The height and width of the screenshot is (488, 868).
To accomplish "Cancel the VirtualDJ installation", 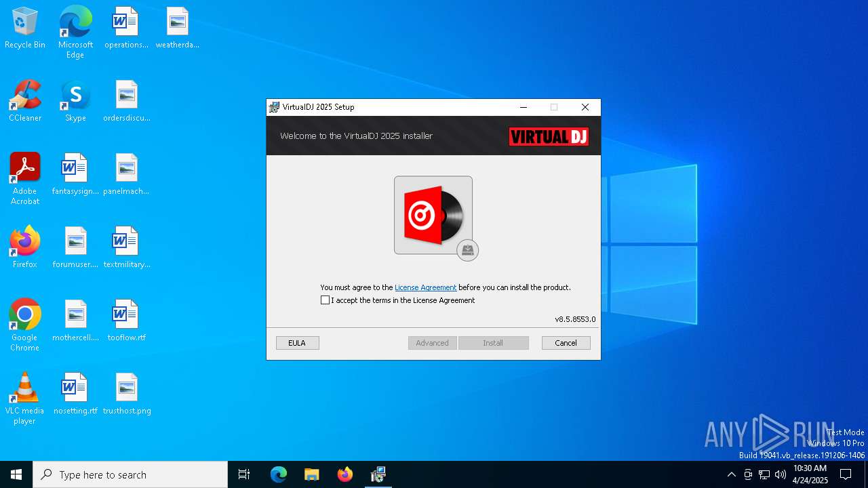I will pyautogui.click(x=566, y=343).
